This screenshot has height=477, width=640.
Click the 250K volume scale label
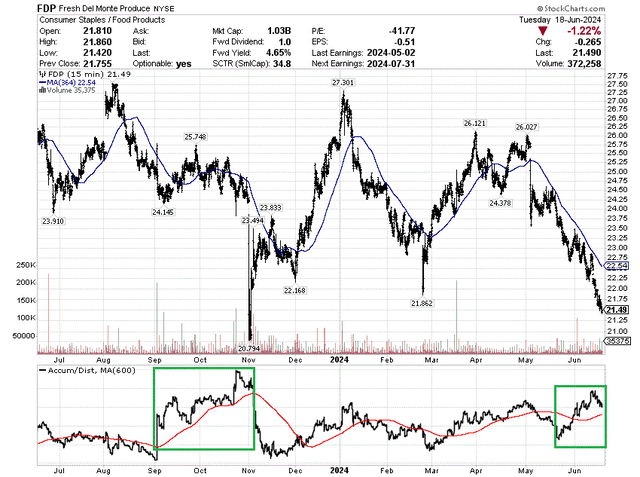click(26, 265)
